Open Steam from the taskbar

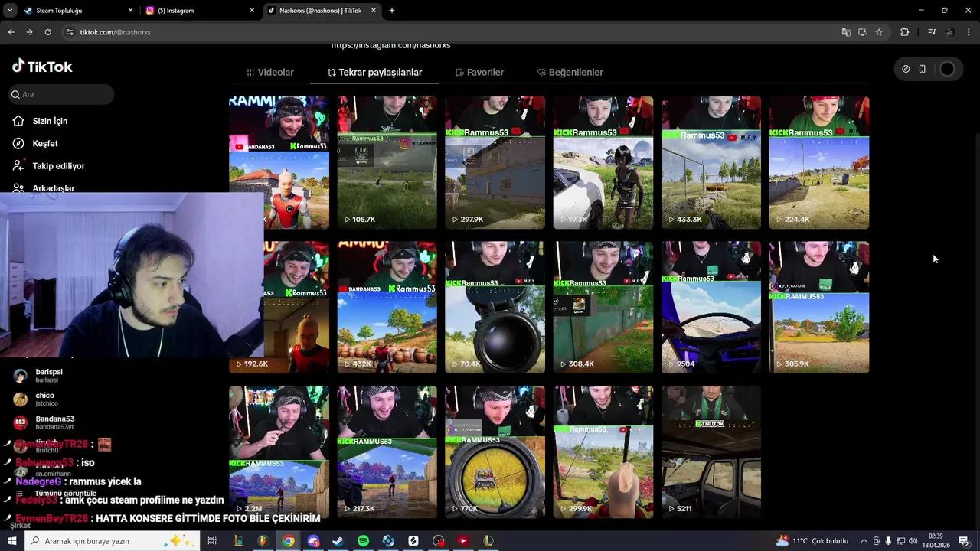(338, 541)
